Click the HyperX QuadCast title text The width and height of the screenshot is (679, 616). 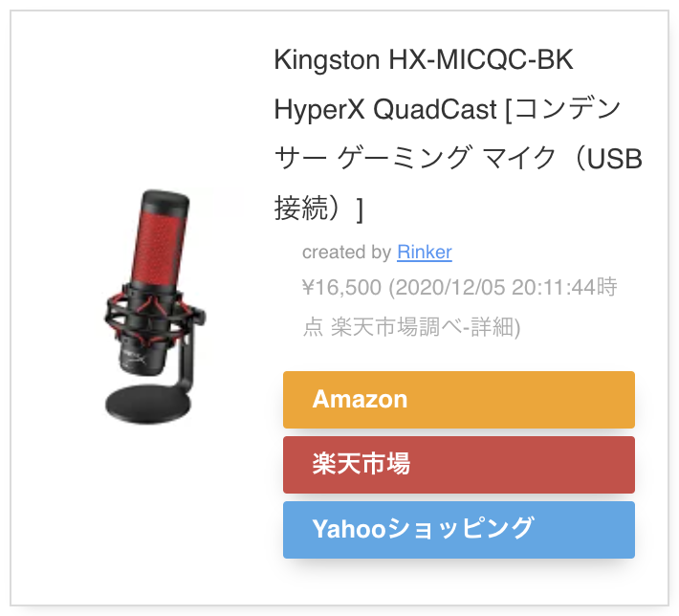[x=385, y=109]
